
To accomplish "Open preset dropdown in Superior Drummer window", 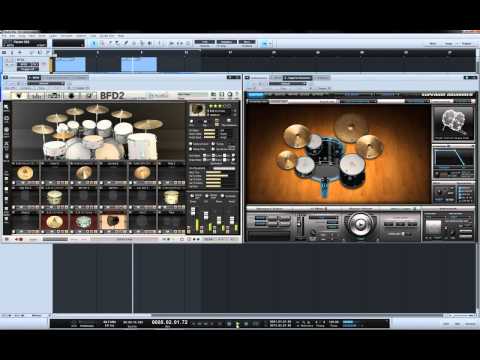I will tap(288, 83).
